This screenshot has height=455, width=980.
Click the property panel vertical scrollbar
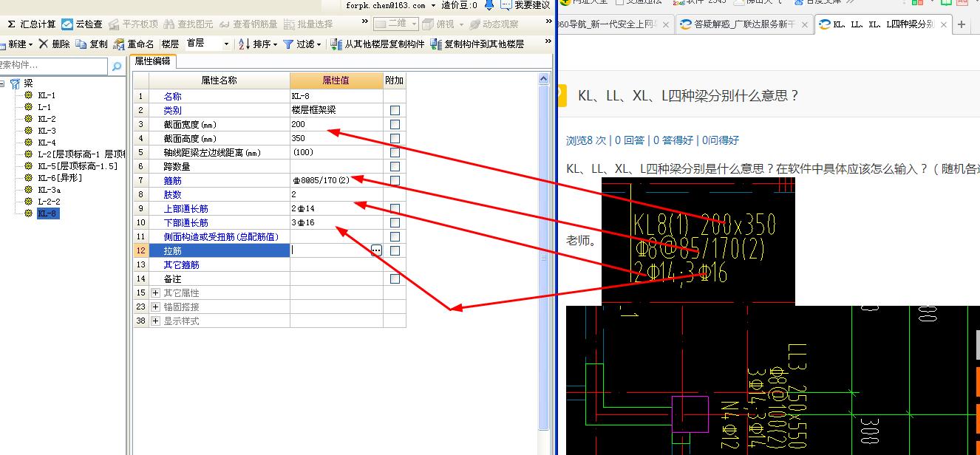point(544,251)
